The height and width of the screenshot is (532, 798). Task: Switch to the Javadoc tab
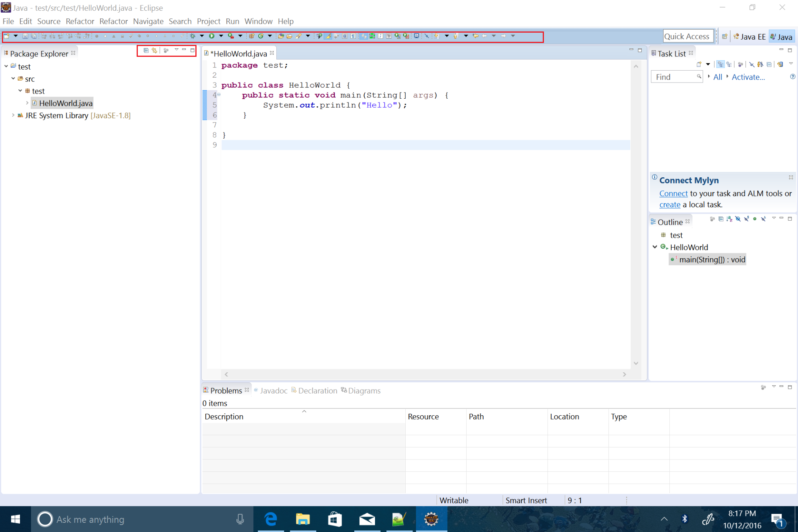(x=273, y=390)
